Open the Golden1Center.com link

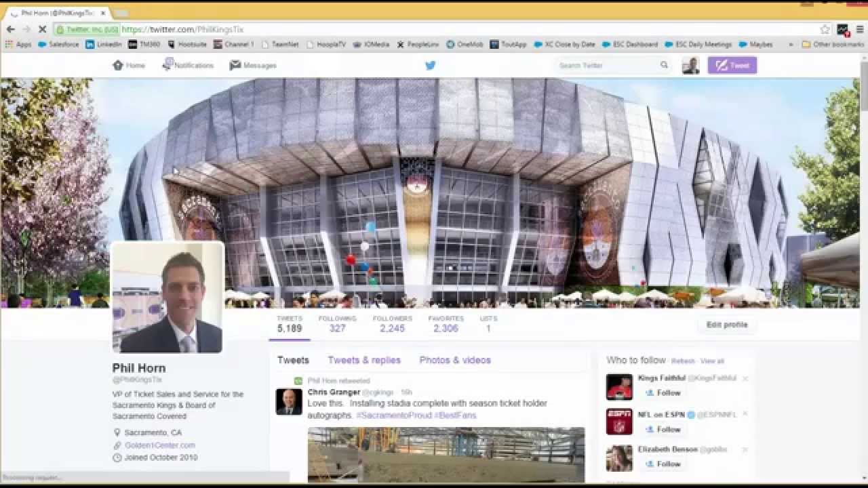coord(160,445)
